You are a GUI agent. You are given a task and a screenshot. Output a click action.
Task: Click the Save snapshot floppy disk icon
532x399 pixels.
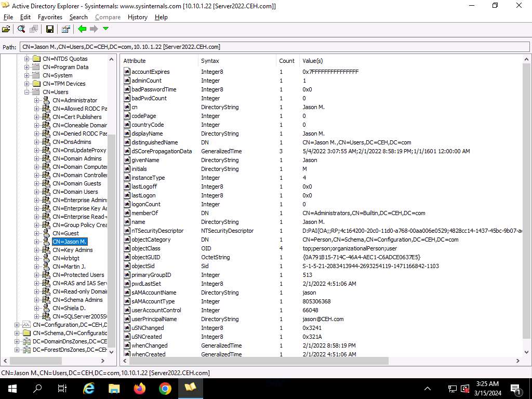point(50,29)
